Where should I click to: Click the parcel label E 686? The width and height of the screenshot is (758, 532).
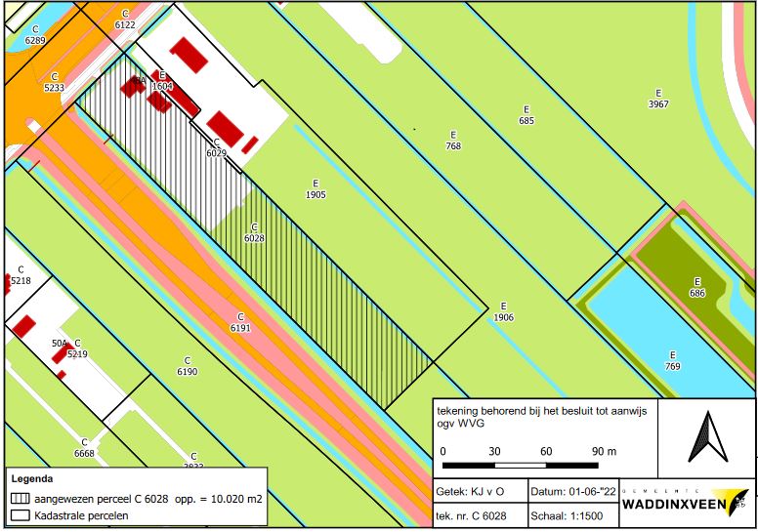pos(696,287)
